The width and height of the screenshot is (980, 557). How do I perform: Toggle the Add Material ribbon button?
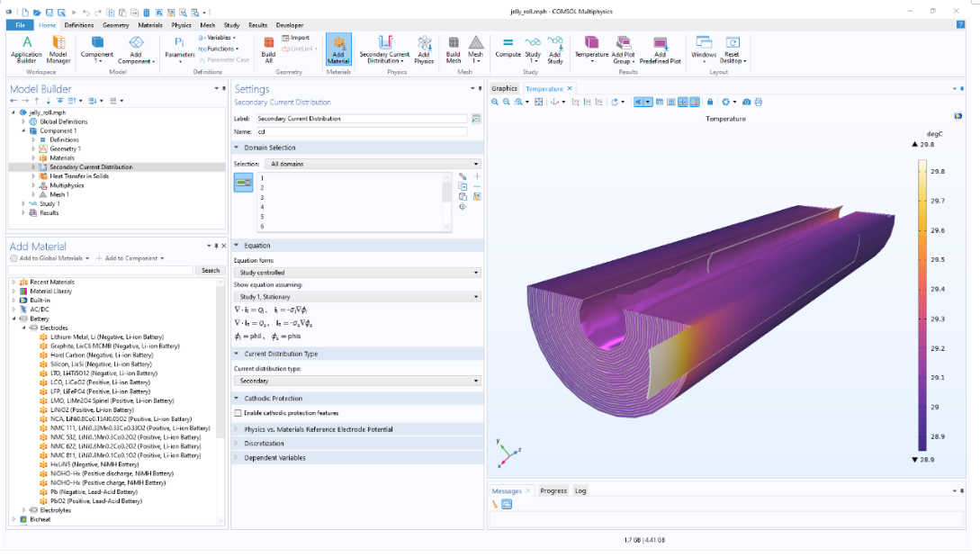[x=338, y=49]
